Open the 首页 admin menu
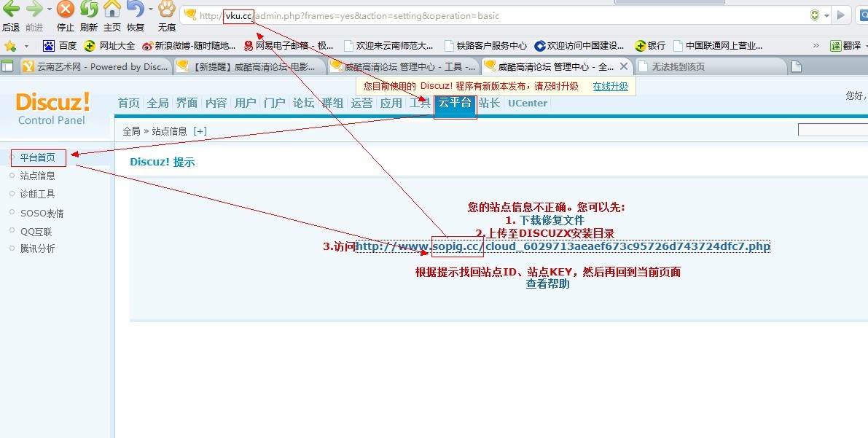The width and height of the screenshot is (868, 438). click(x=129, y=103)
